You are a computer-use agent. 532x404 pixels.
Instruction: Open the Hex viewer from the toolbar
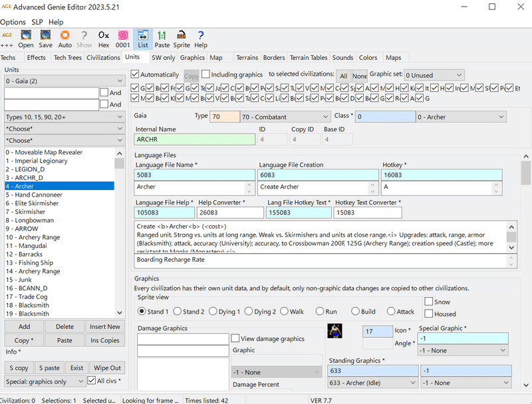click(103, 39)
